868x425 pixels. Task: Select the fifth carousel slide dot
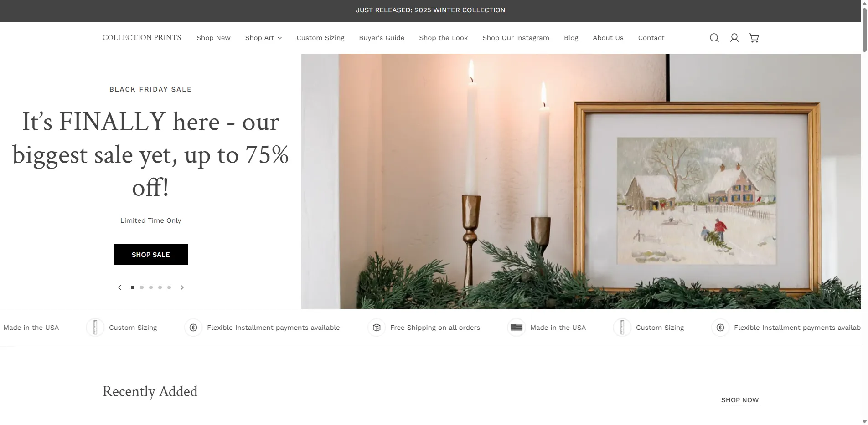point(169,287)
